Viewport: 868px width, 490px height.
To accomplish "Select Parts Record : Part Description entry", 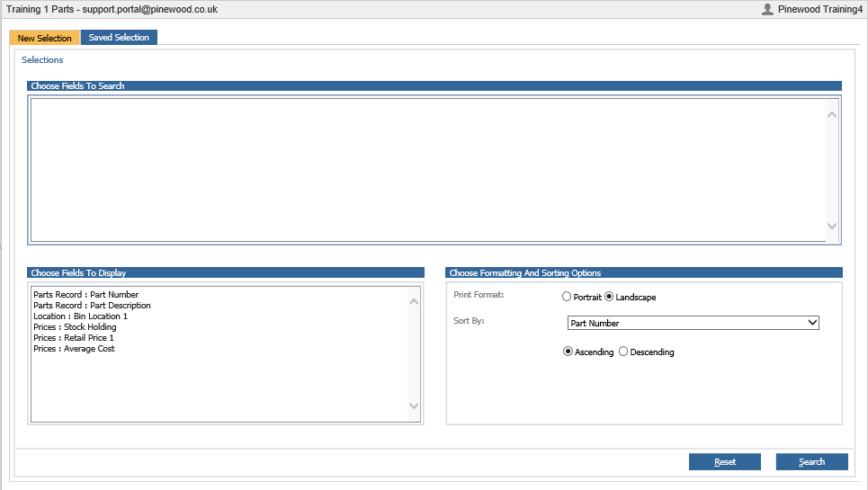I will (x=92, y=306).
